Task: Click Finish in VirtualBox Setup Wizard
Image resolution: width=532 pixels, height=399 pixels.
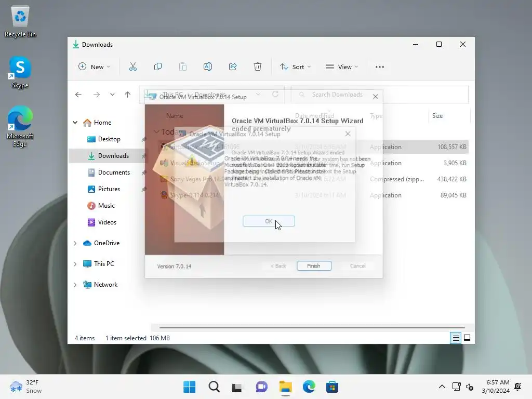Action: point(314,266)
